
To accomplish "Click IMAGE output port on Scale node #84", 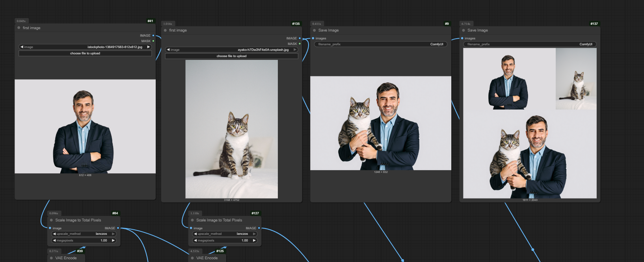I will pyautogui.click(x=118, y=228).
